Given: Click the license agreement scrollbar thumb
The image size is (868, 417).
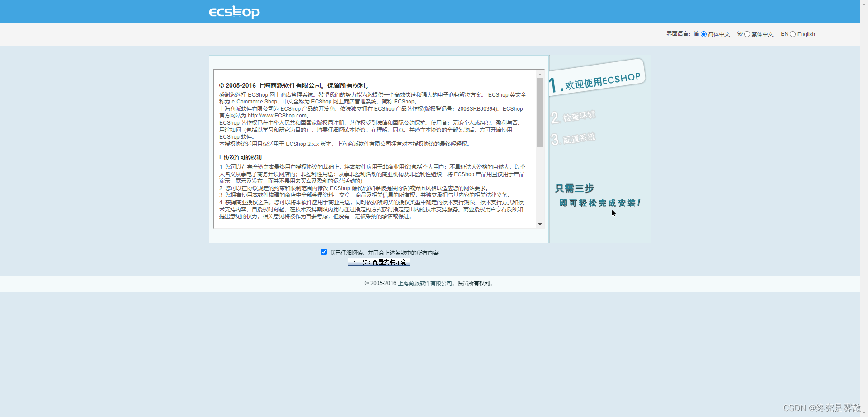Looking at the screenshot, I should click(540, 112).
